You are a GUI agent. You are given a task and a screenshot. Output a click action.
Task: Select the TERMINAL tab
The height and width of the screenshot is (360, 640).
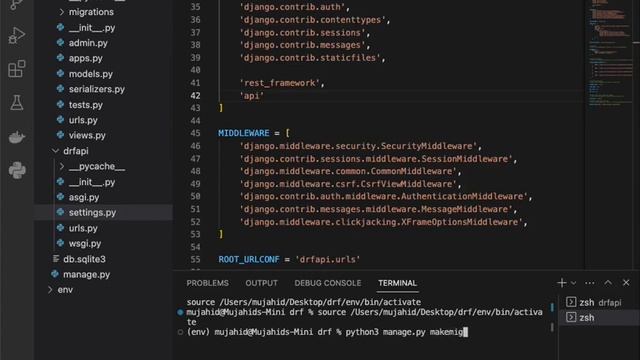397,283
